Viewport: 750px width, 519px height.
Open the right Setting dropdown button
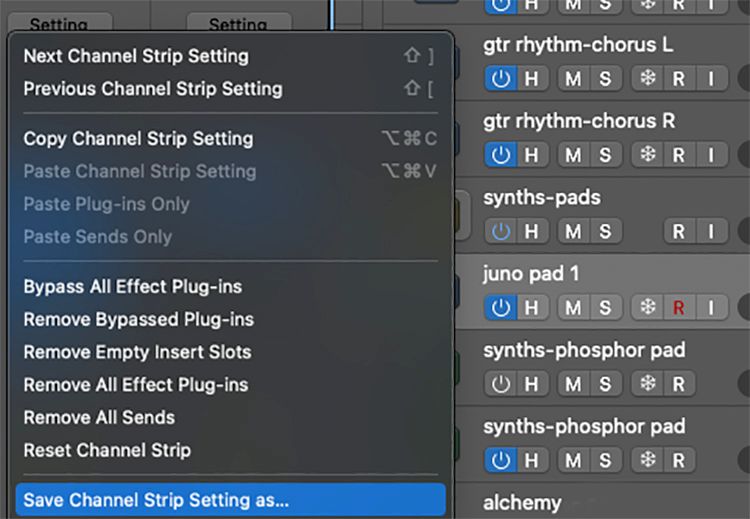coord(238,24)
